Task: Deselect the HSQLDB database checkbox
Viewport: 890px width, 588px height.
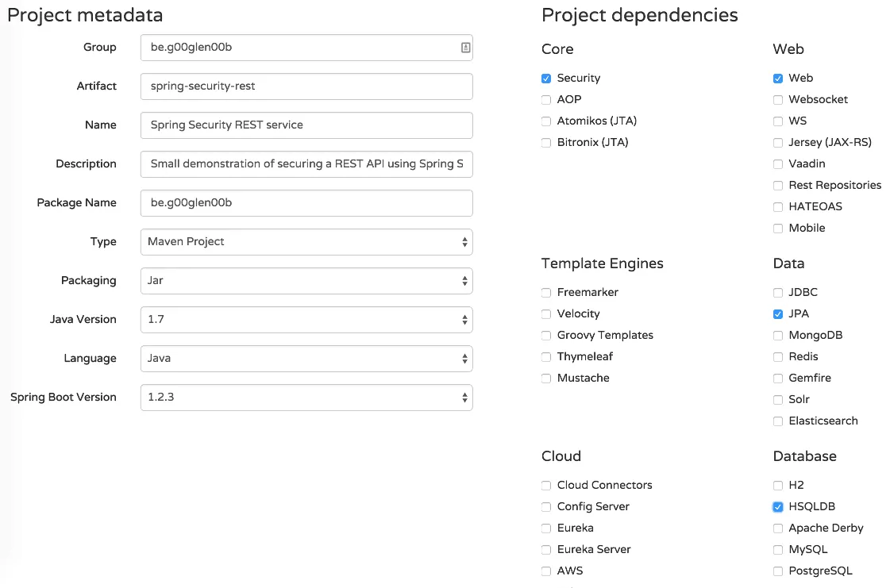Action: [x=778, y=507]
